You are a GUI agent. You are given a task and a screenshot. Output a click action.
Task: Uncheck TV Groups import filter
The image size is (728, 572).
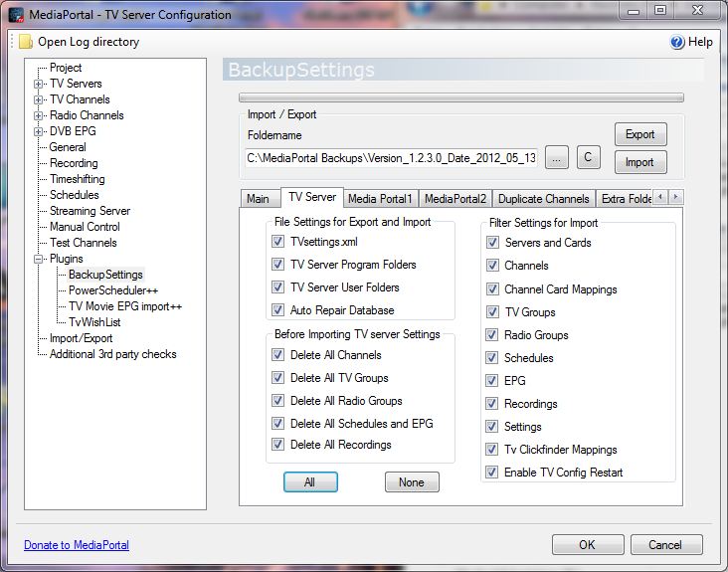pyautogui.click(x=492, y=312)
